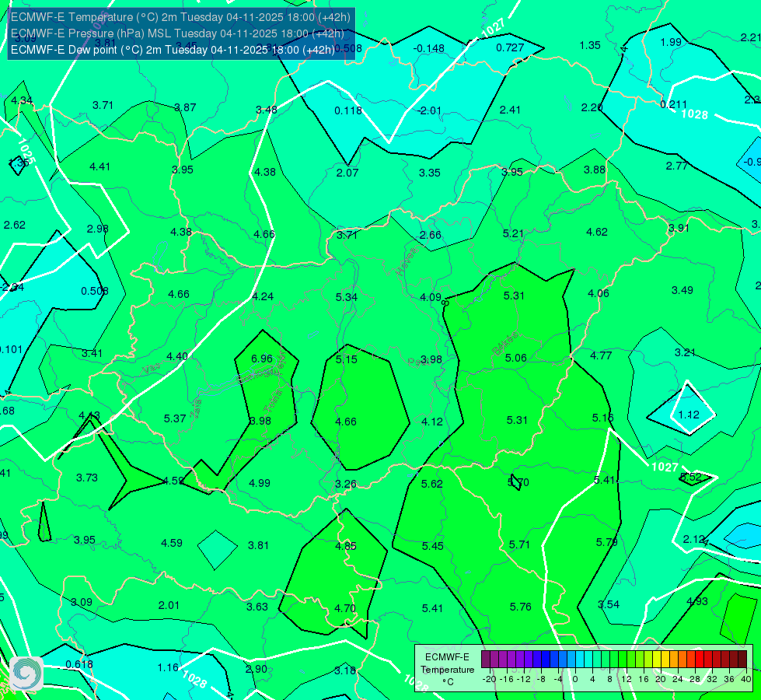Image resolution: width=761 pixels, height=700 pixels.
Task: Click the 3.21 temperature value
Action: point(685,352)
